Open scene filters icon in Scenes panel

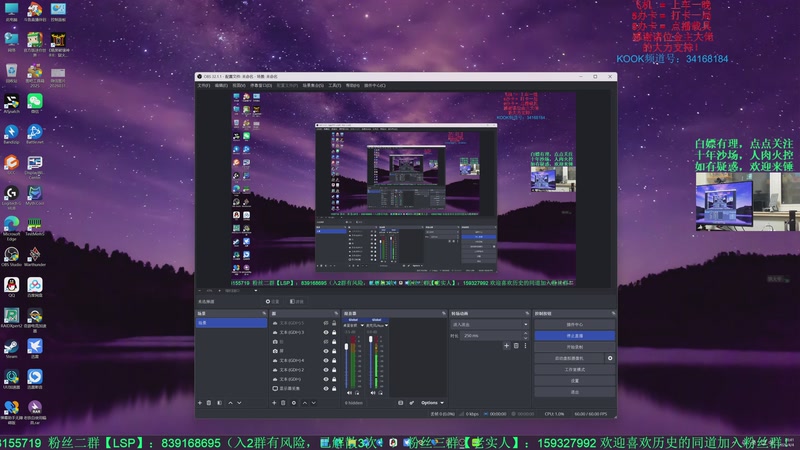point(219,403)
